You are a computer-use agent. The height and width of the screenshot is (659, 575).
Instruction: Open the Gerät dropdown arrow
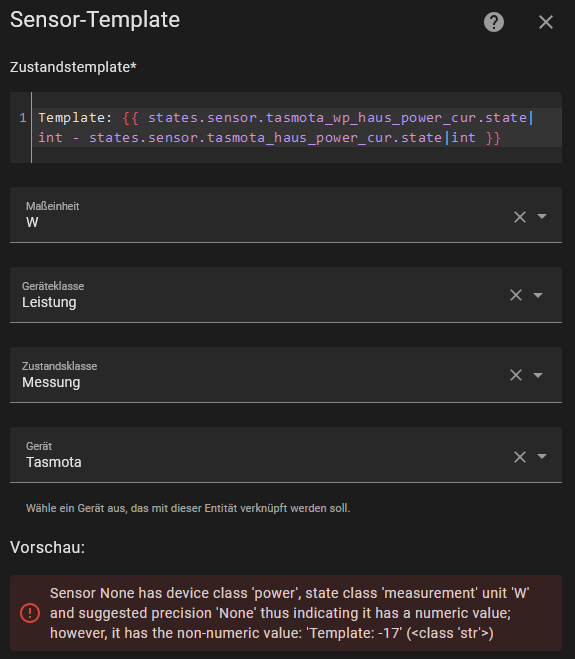point(542,456)
